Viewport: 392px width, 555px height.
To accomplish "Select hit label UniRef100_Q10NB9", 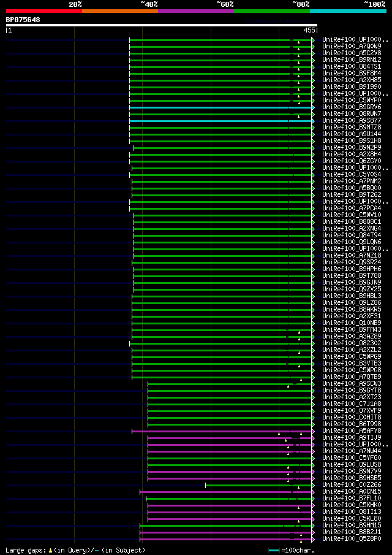I will point(352,324).
